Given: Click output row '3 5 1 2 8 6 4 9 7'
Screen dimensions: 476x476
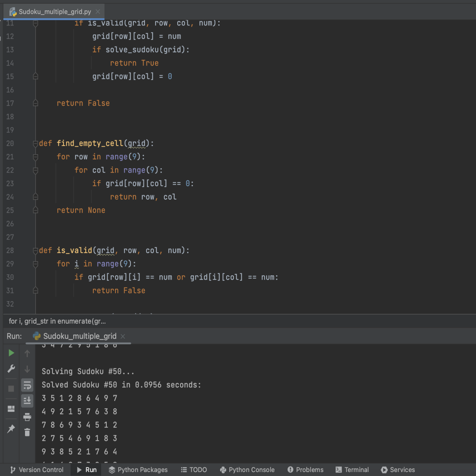Looking at the screenshot, I should tap(79, 398).
